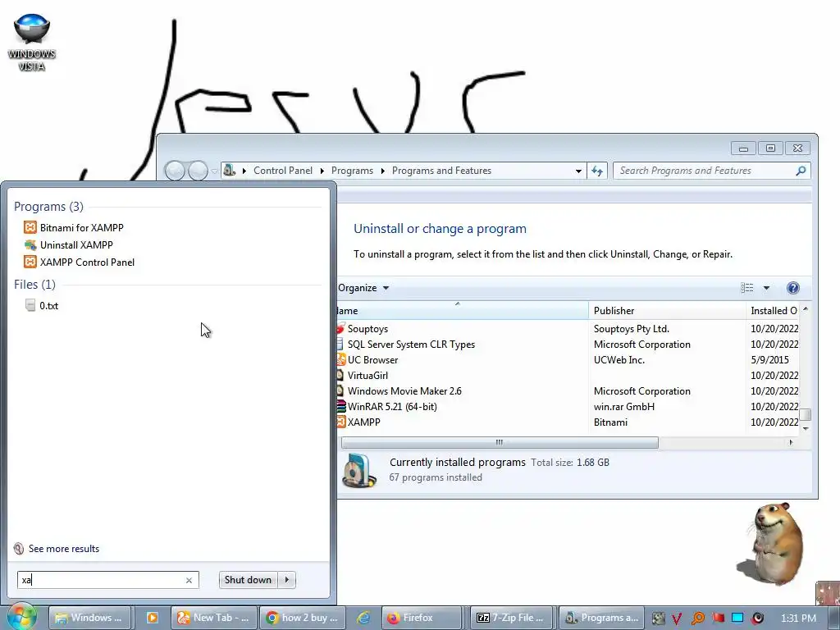Change view with the view icon

pyautogui.click(x=746, y=288)
